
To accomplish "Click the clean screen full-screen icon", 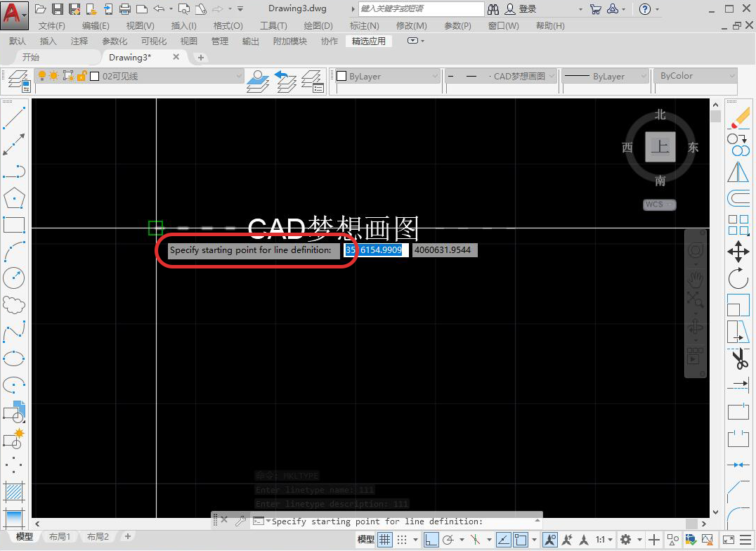I will 729,540.
